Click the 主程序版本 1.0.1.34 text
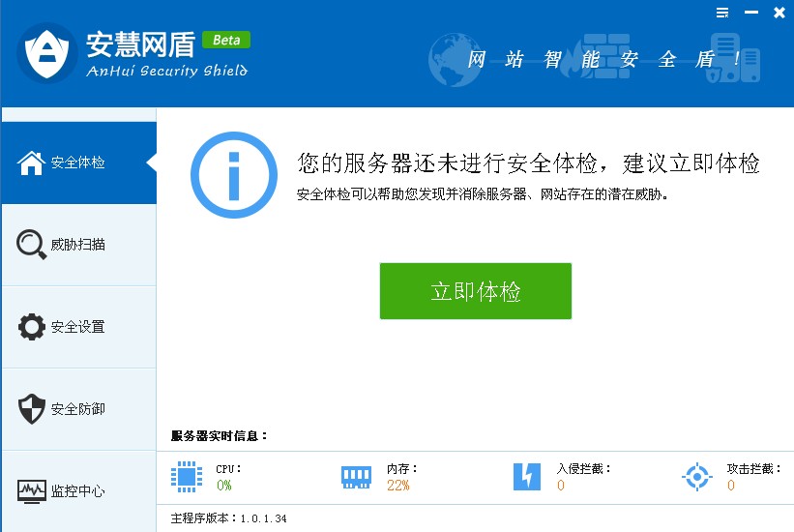The width and height of the screenshot is (794, 532). point(229,518)
